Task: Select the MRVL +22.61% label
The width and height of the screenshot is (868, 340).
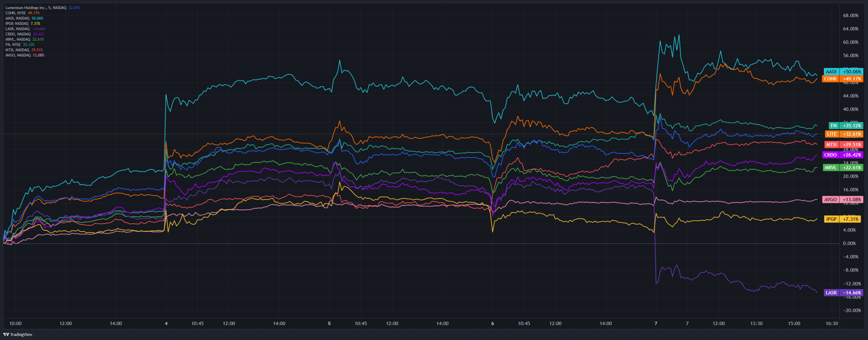Action: point(843,168)
